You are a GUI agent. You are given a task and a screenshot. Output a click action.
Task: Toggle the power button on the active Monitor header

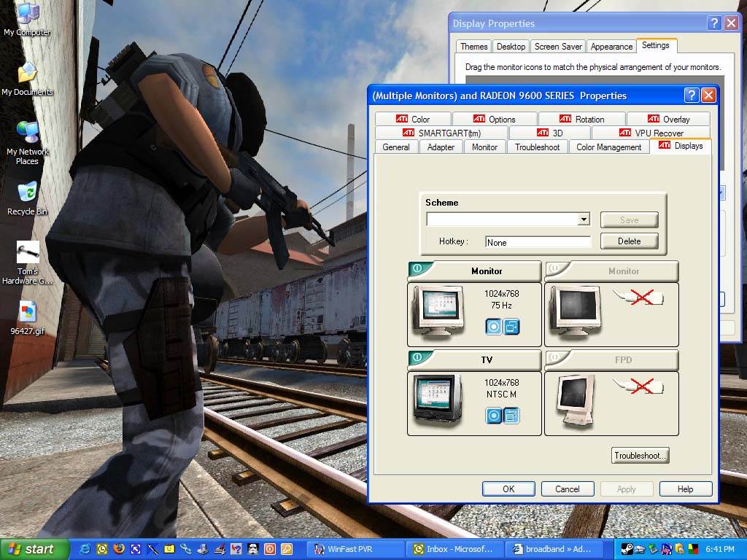418,268
